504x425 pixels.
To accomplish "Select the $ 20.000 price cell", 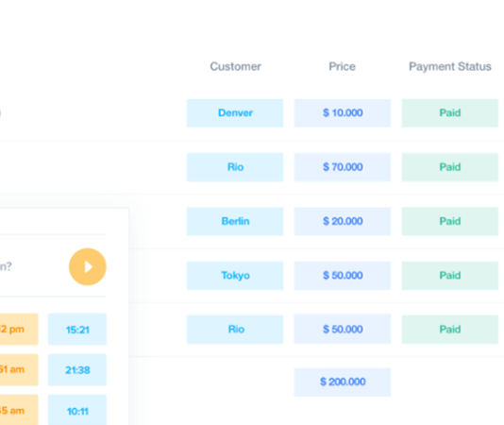I will [343, 221].
